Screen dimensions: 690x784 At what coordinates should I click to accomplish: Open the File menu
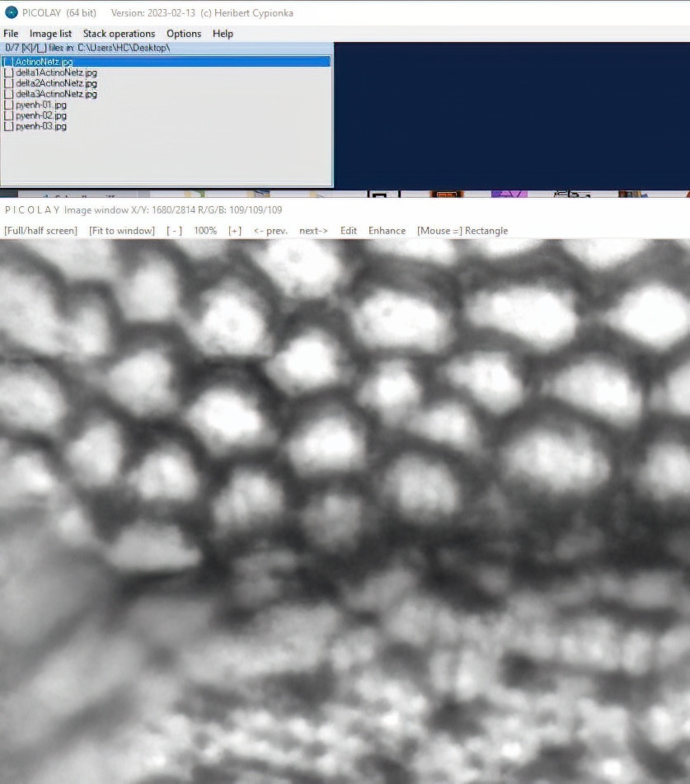click(12, 34)
